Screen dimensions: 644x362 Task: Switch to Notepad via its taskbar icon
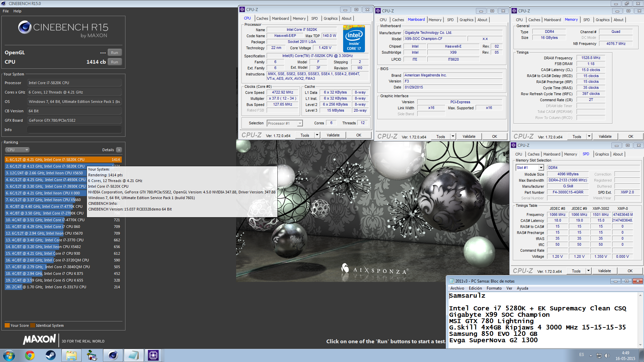pyautogui.click(x=133, y=355)
